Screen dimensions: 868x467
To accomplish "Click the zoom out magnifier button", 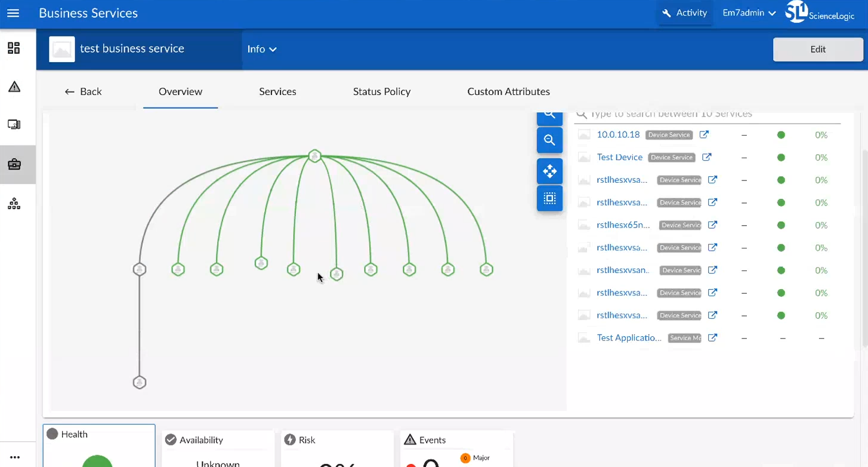I will tap(549, 140).
